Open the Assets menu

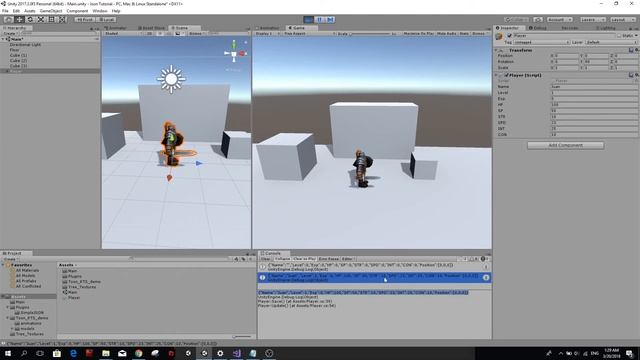(x=30, y=11)
